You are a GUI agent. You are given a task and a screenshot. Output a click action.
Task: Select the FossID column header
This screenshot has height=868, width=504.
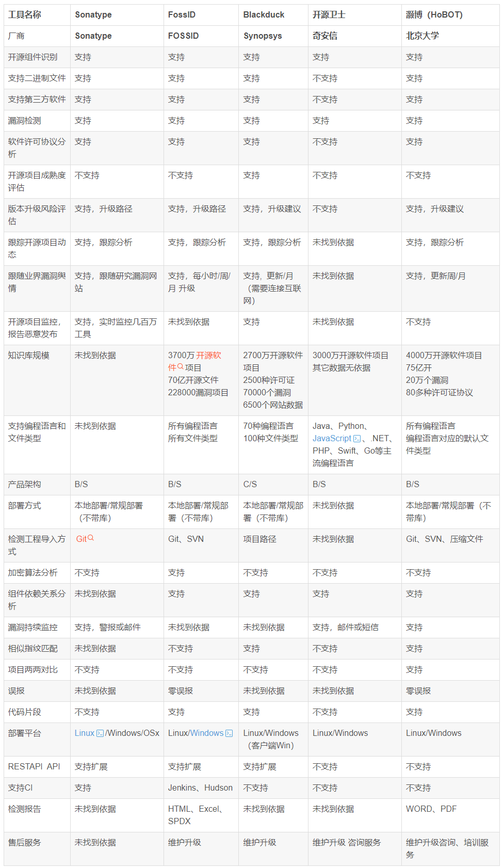(x=201, y=15)
